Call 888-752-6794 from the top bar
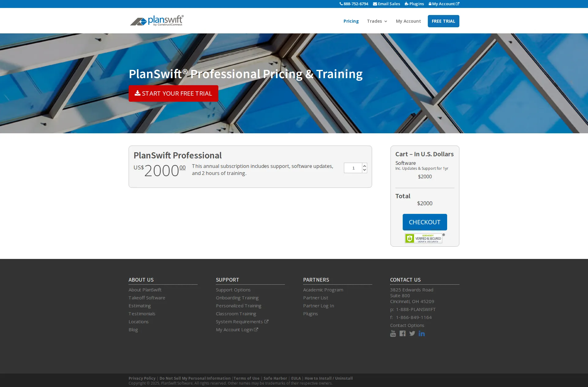This screenshot has height=387, width=588. click(354, 4)
